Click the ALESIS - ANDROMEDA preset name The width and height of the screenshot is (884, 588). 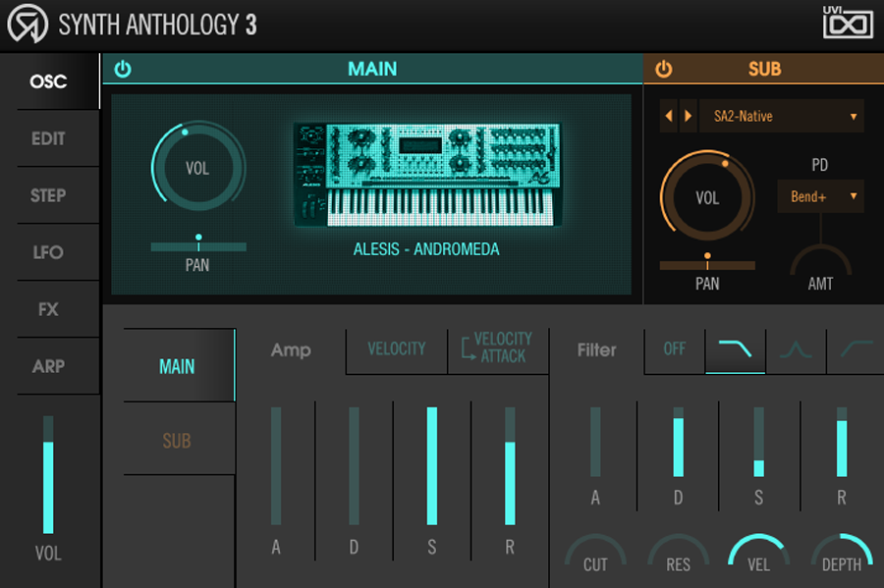click(x=426, y=249)
